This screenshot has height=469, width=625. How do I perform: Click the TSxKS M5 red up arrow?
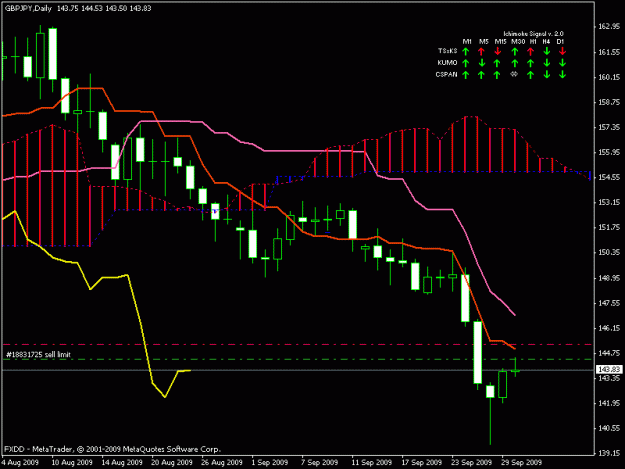[x=481, y=51]
